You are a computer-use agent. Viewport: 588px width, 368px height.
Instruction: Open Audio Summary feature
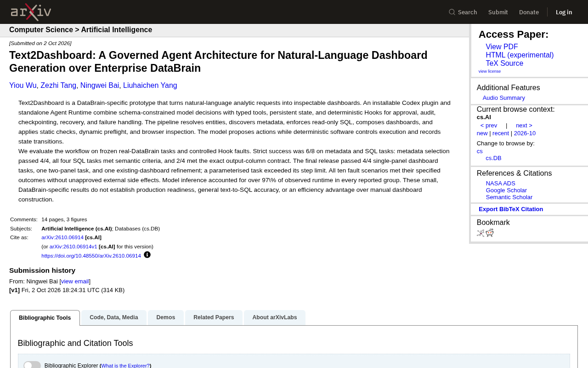click(x=504, y=98)
